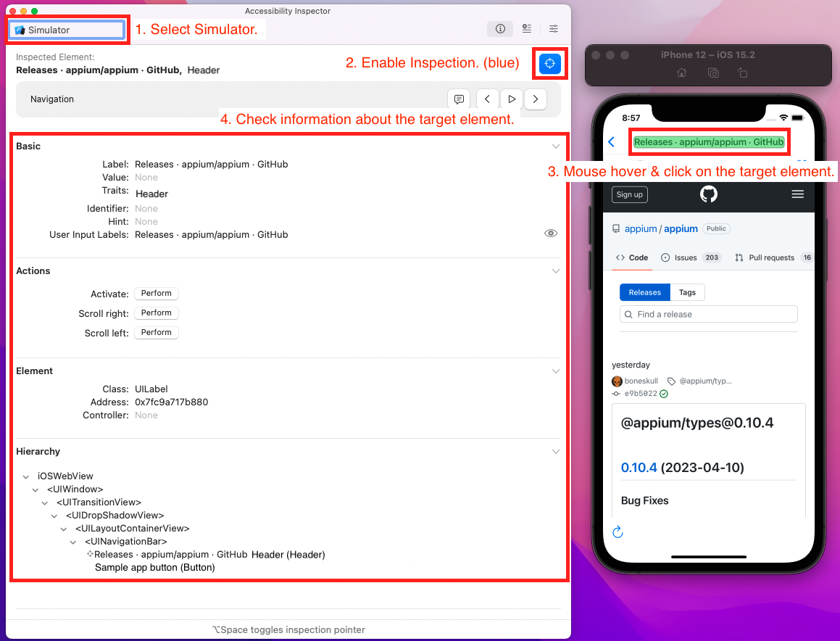
Task: Open the 0.10.4 version link
Action: (639, 468)
